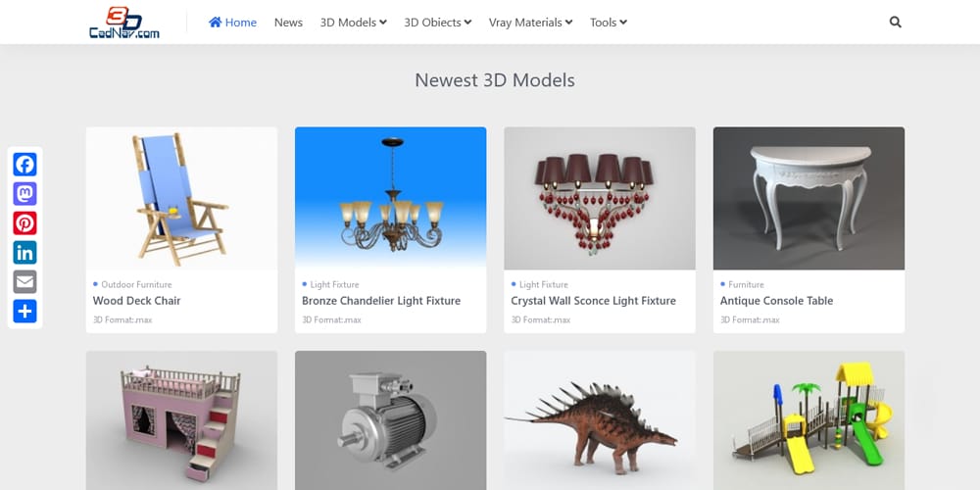Click the CadNav 3D logo

(x=123, y=23)
